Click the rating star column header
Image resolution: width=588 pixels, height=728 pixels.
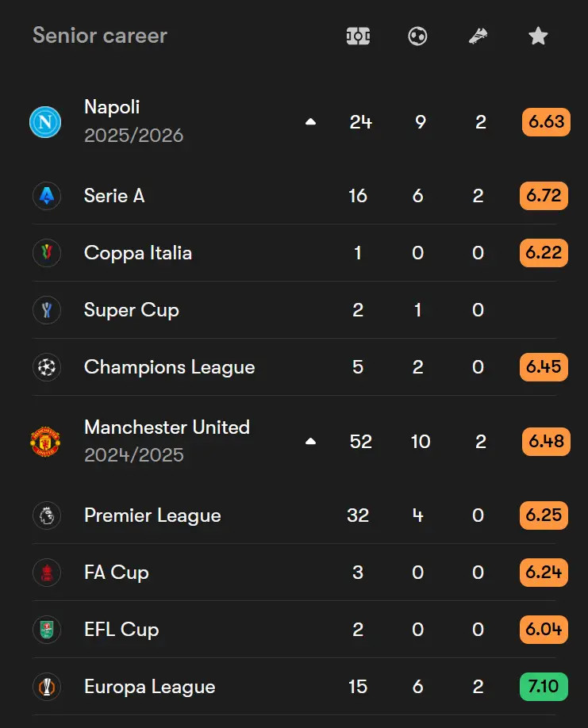[x=538, y=36]
